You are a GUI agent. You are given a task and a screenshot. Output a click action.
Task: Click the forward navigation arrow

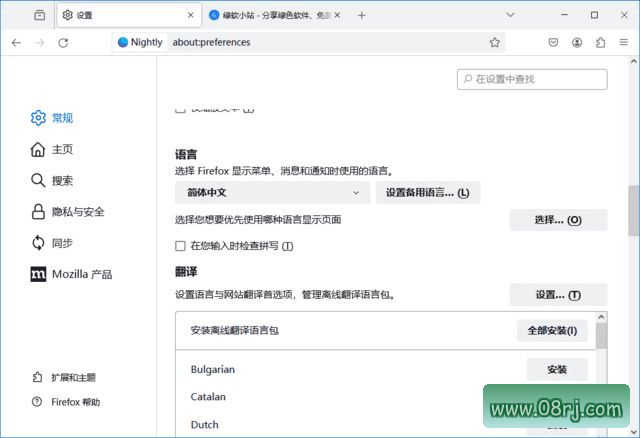tap(40, 42)
